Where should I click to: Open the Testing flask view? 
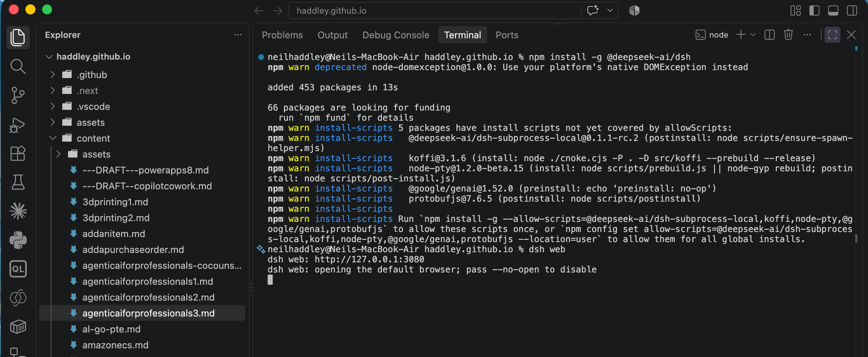(x=18, y=182)
